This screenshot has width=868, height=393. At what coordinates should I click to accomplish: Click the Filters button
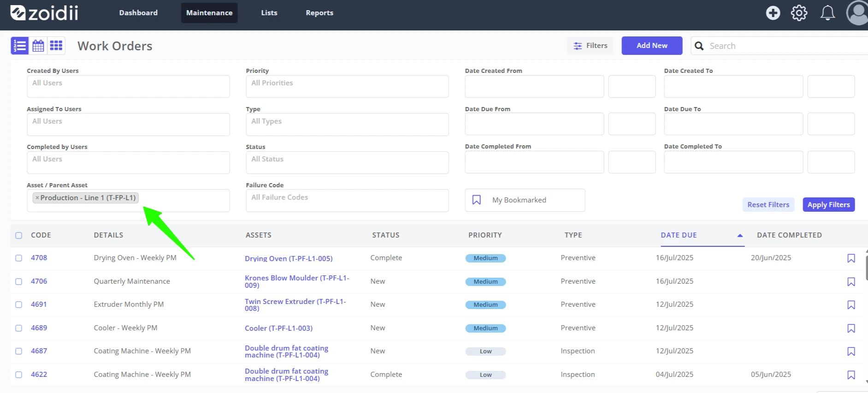[x=590, y=46]
